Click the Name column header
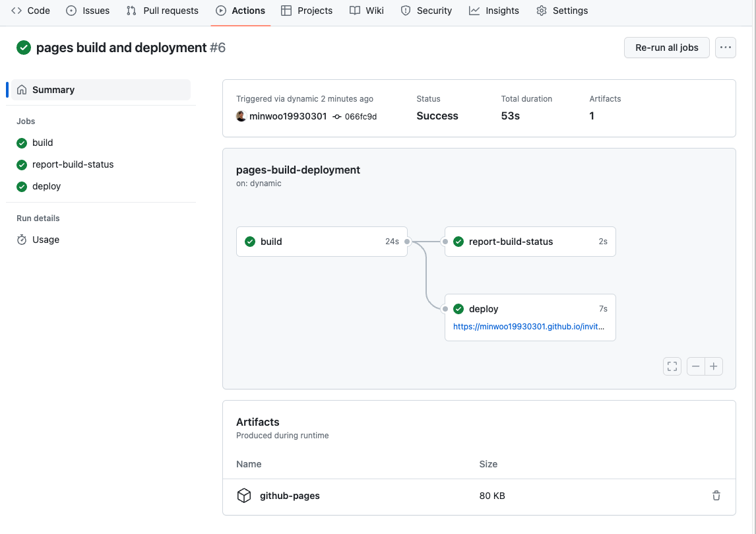The height and width of the screenshot is (534, 756). (249, 464)
